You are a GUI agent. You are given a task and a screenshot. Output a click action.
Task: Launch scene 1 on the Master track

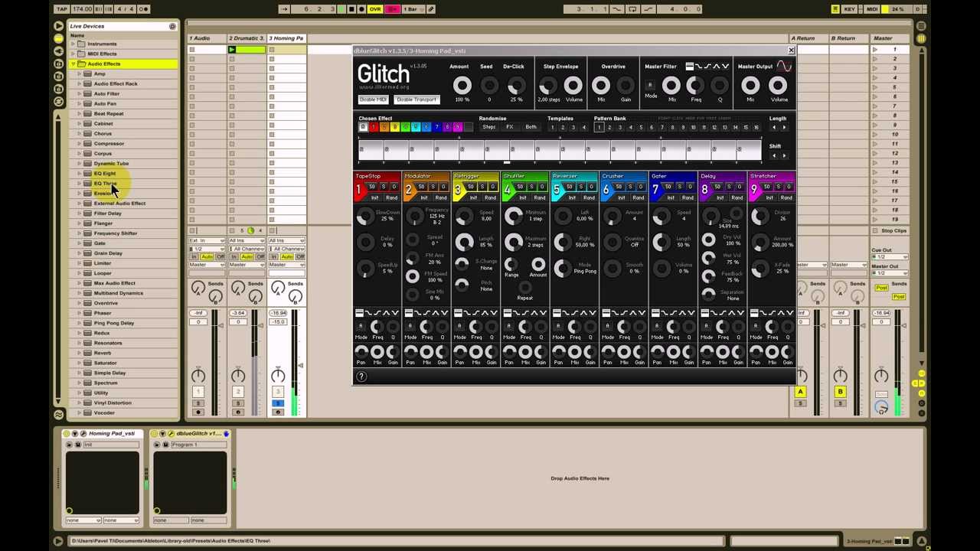coord(875,50)
